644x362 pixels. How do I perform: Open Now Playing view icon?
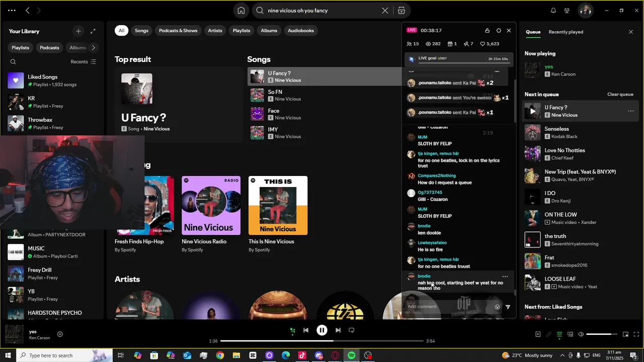click(538, 334)
